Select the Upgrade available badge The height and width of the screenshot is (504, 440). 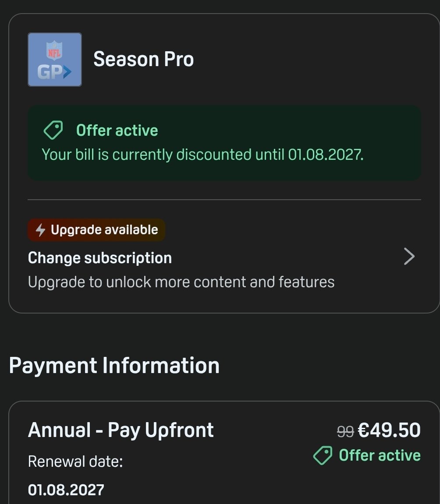[96, 230]
